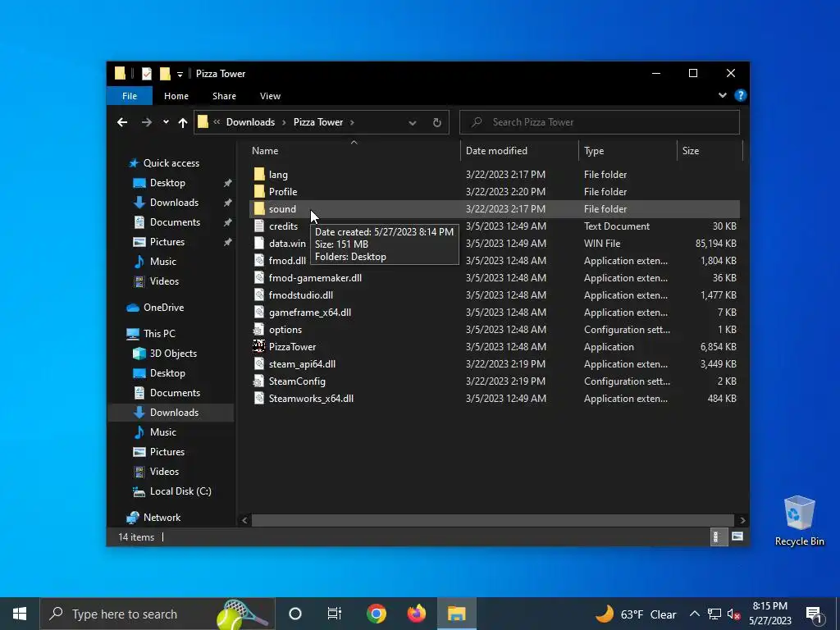Open the Recycle Bin desktop icon
The width and height of the screenshot is (840, 630).
pyautogui.click(x=799, y=521)
